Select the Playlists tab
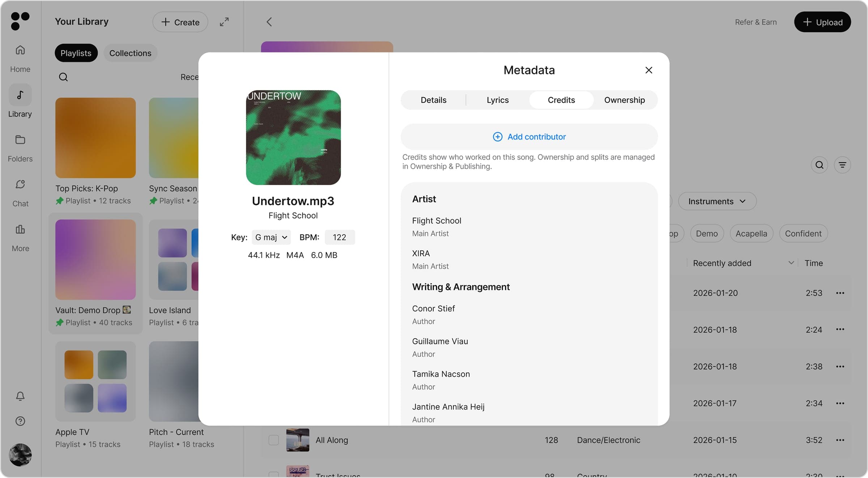 (76, 53)
